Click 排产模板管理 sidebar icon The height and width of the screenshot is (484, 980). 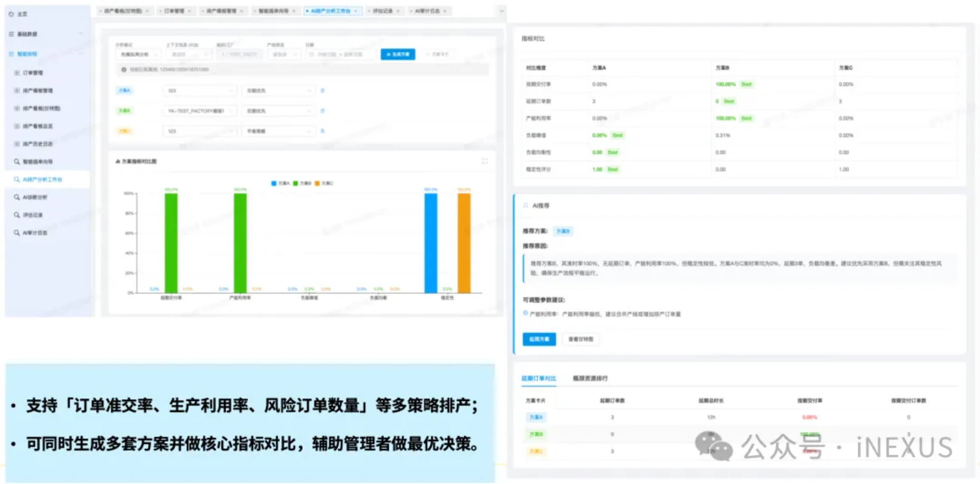[17, 90]
